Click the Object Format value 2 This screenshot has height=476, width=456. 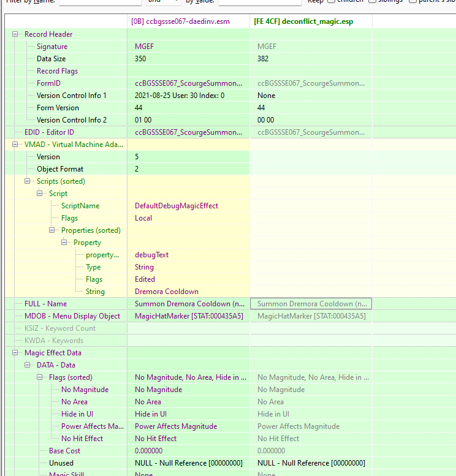(137, 169)
